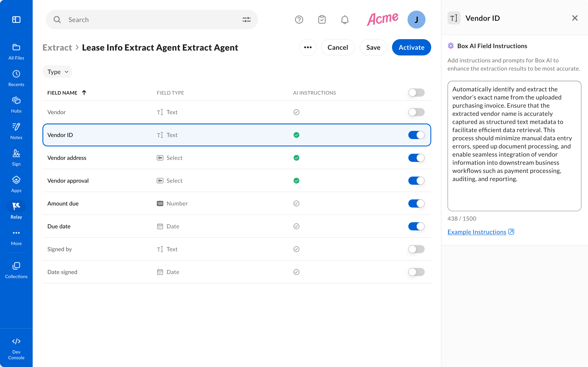Open Recents in the sidebar
The width and height of the screenshot is (588, 367).
click(x=16, y=78)
